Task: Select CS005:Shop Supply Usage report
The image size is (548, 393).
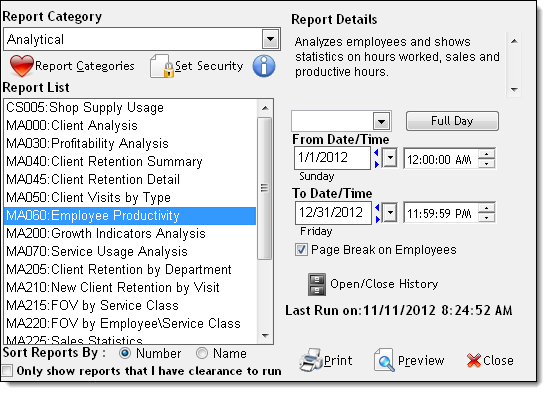Action: [x=130, y=108]
